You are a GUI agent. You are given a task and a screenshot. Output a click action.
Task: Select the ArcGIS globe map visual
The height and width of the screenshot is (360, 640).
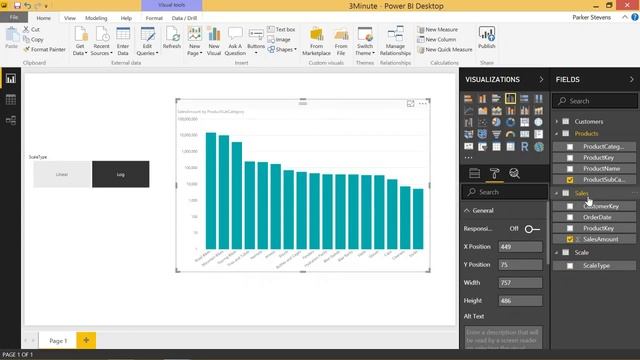coord(539,147)
